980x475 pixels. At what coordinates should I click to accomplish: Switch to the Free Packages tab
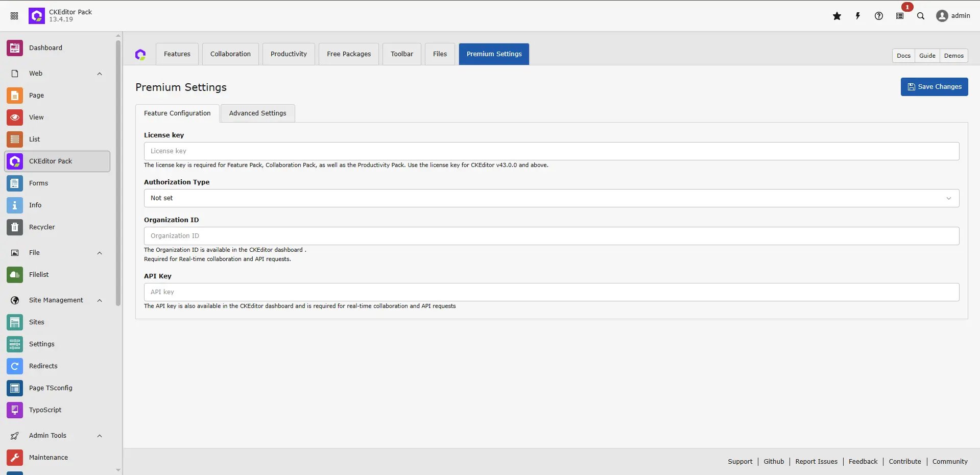pos(349,54)
